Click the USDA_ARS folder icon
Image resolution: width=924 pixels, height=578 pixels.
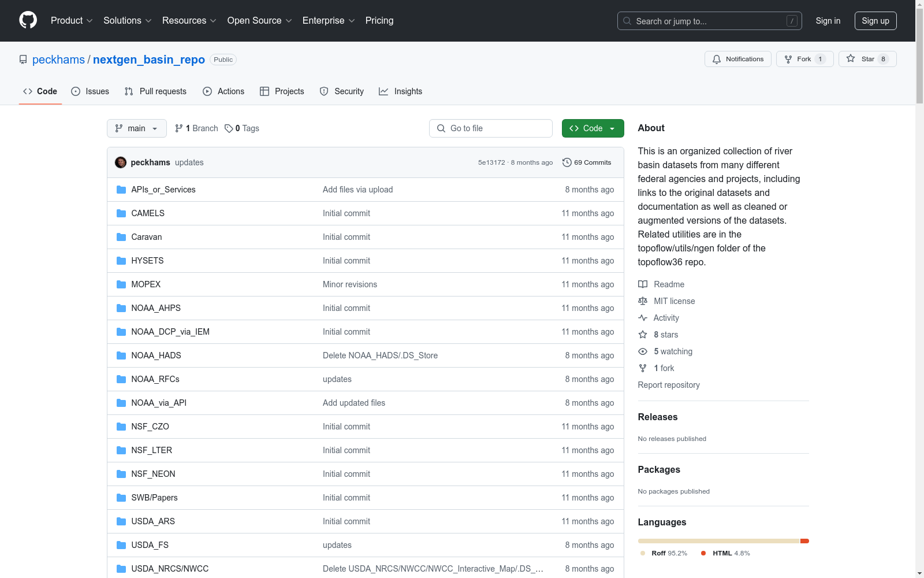(x=121, y=521)
